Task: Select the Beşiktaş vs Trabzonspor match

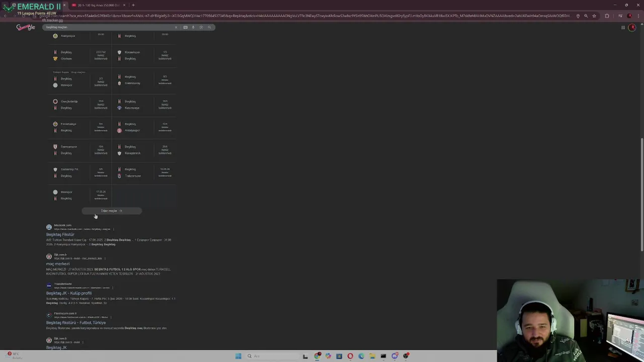Action: pos(145,172)
